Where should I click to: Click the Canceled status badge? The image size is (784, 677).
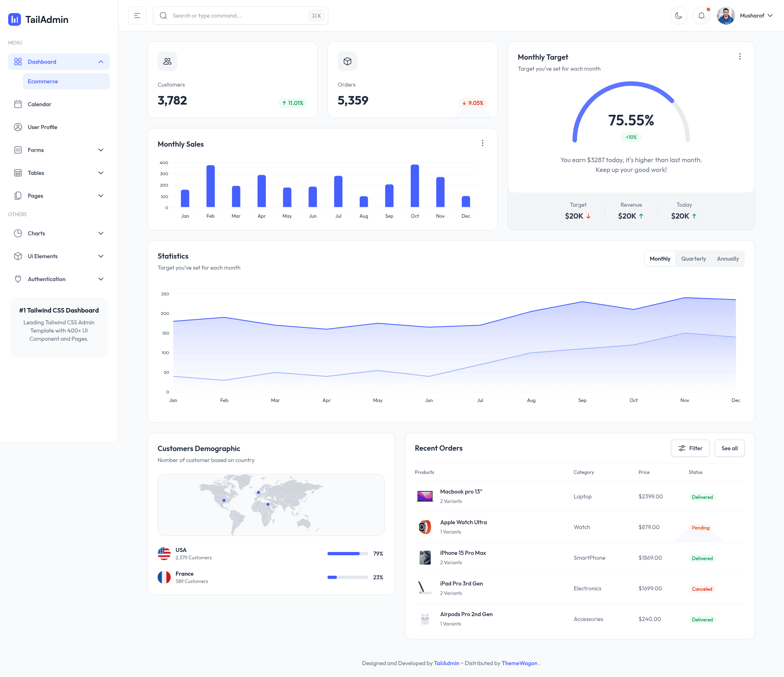[x=702, y=589]
